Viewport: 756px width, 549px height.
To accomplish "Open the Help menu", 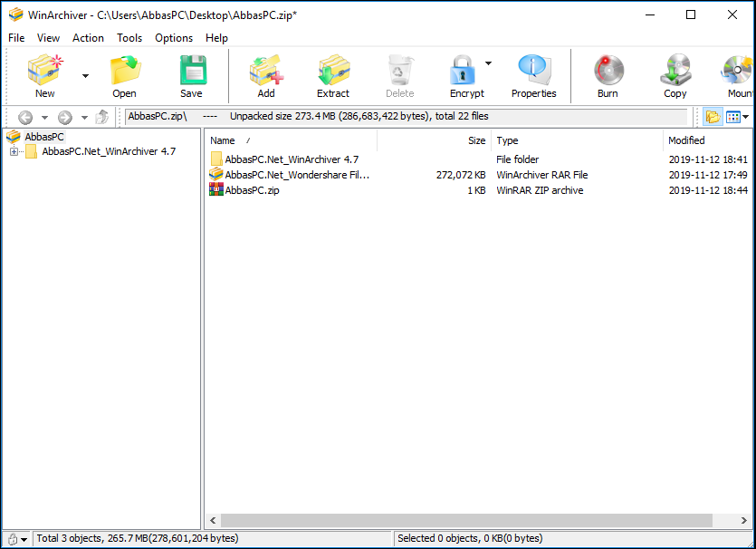I will pos(216,38).
